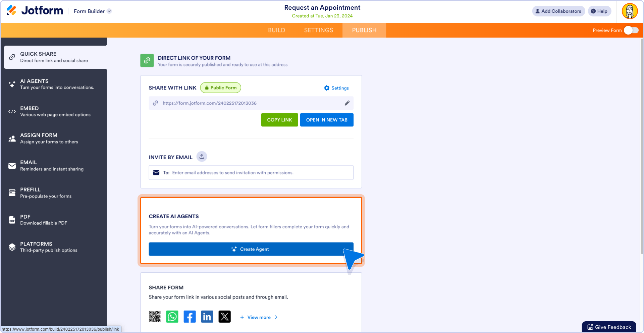The image size is (644, 333).
Task: Share the form on X
Action: click(x=224, y=317)
